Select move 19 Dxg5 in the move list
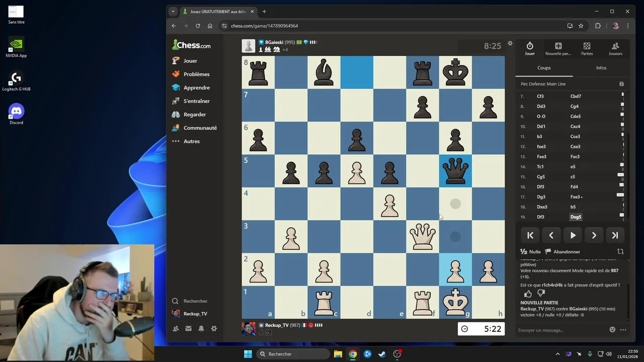This screenshot has height=362, width=644. tap(576, 217)
